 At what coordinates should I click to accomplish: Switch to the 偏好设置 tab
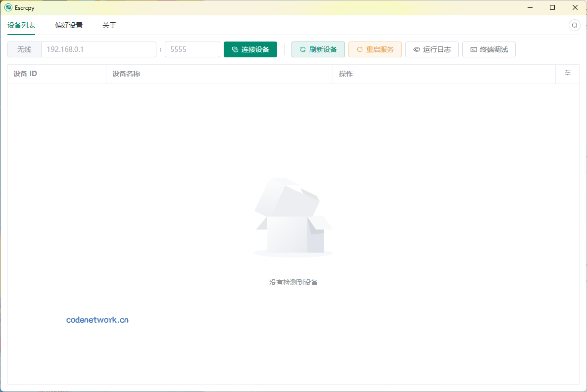[x=68, y=25]
